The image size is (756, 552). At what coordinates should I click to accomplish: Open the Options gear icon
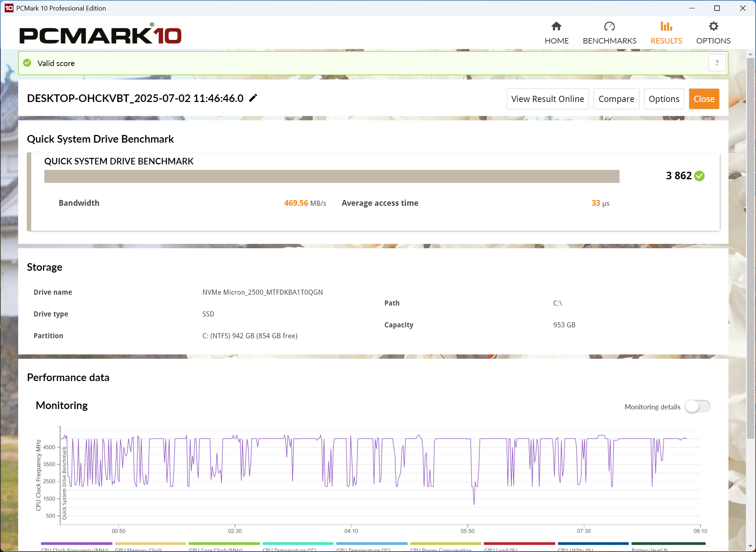click(x=713, y=26)
